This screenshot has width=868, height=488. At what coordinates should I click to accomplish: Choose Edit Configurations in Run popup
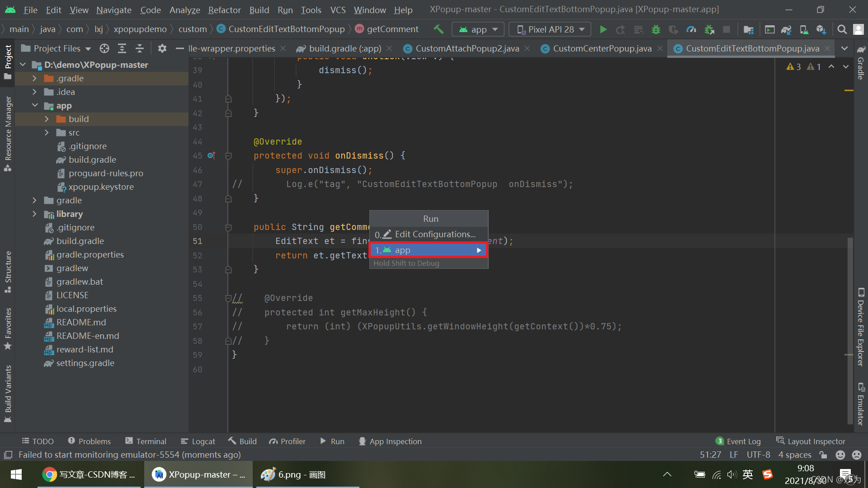pyautogui.click(x=429, y=234)
